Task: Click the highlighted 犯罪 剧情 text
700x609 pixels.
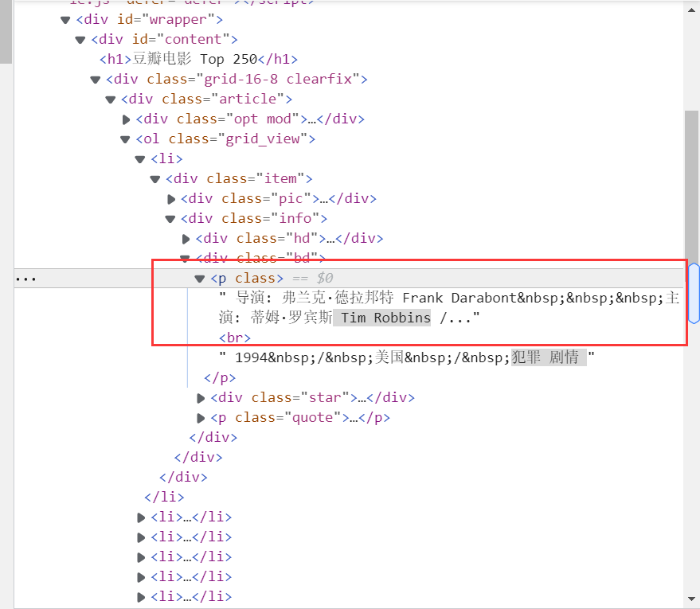Action: (549, 357)
